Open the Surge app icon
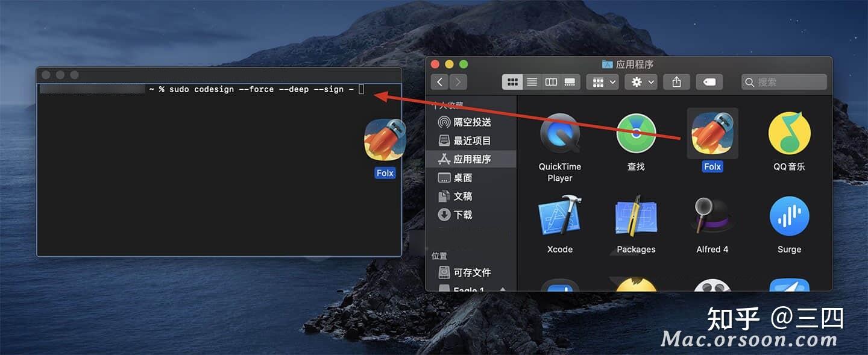 pyautogui.click(x=789, y=216)
